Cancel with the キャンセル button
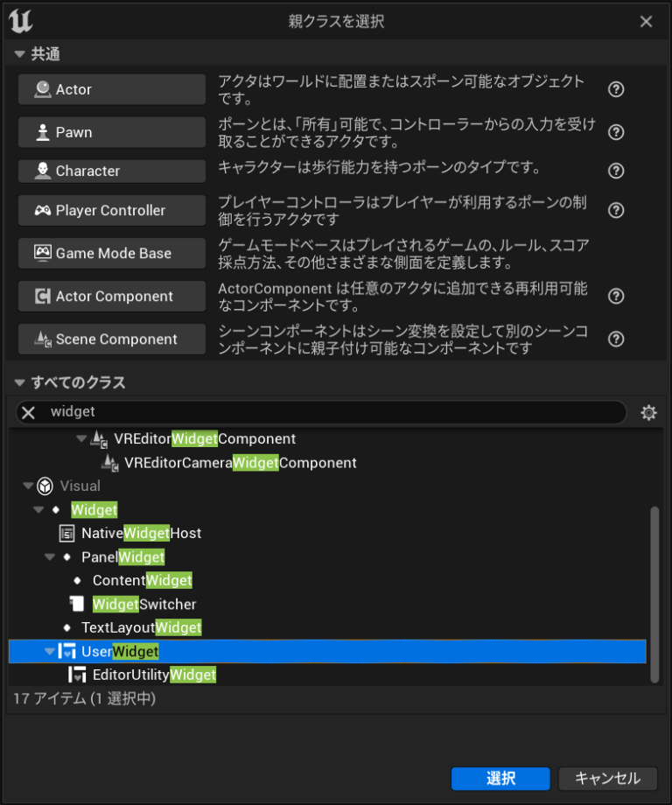The height and width of the screenshot is (805, 672). click(608, 779)
